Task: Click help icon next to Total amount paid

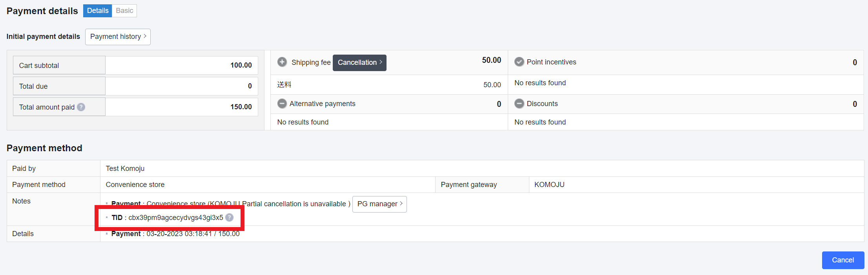Action: [x=81, y=107]
